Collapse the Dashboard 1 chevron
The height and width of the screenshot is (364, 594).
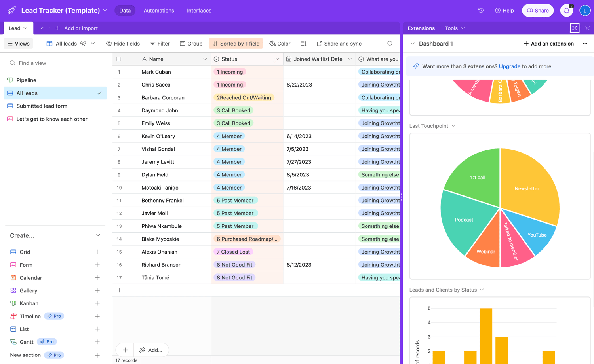pos(412,44)
